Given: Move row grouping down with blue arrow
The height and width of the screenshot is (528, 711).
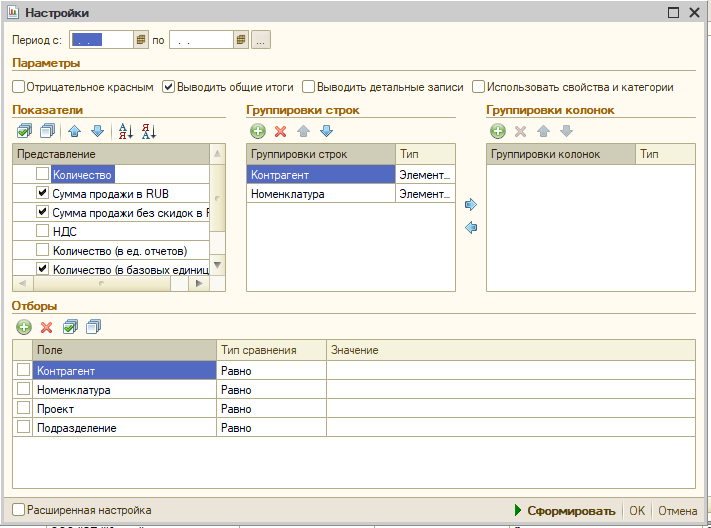Looking at the screenshot, I should tap(326, 131).
